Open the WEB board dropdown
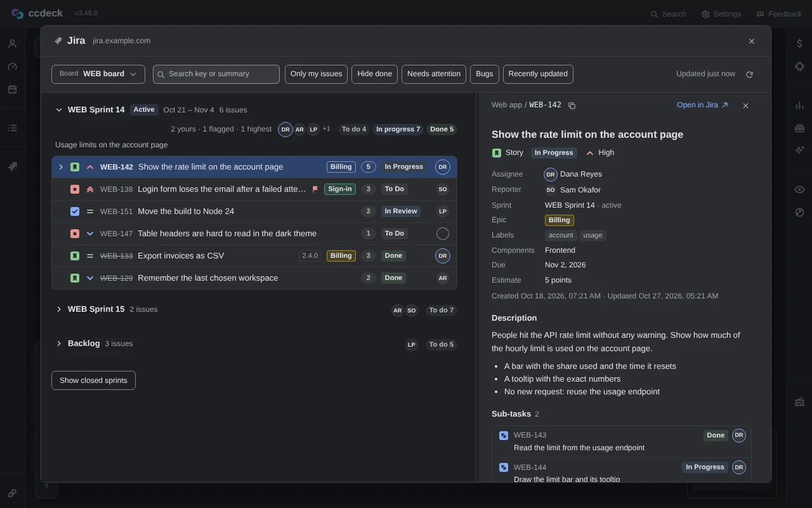 [x=98, y=74]
